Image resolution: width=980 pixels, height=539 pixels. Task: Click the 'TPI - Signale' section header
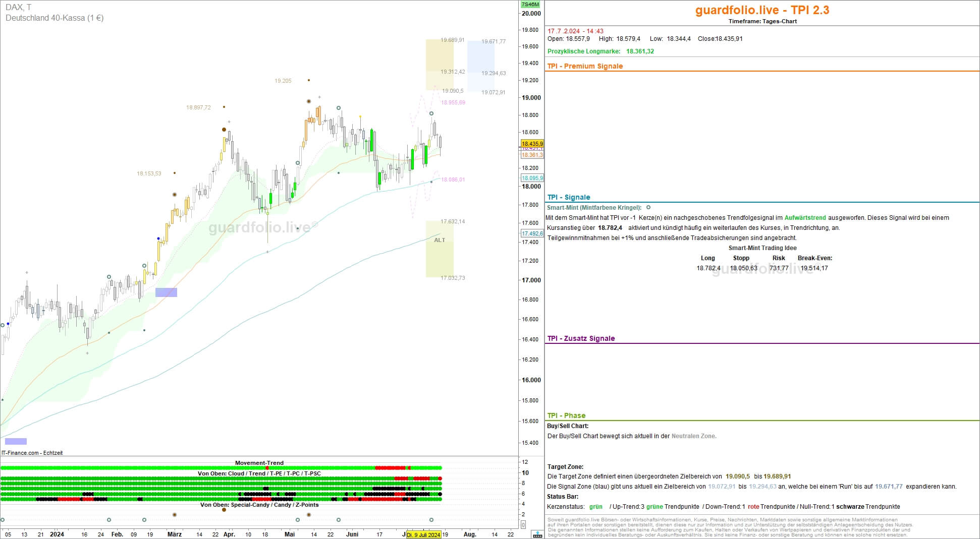tap(569, 197)
